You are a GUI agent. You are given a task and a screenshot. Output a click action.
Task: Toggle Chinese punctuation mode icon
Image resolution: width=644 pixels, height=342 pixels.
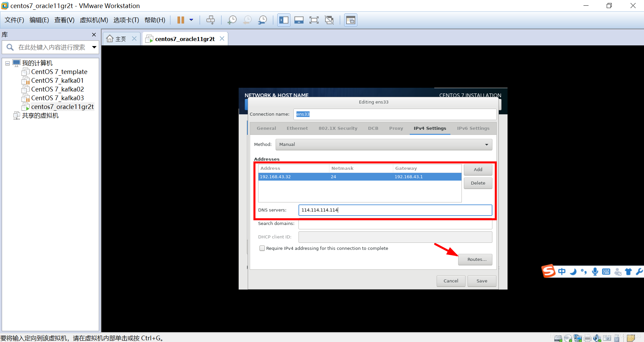tap(584, 271)
